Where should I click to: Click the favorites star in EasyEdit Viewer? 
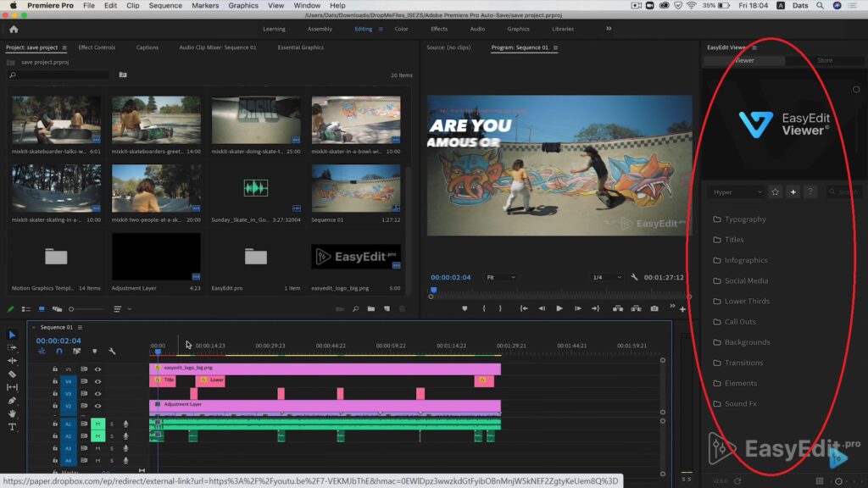point(775,192)
